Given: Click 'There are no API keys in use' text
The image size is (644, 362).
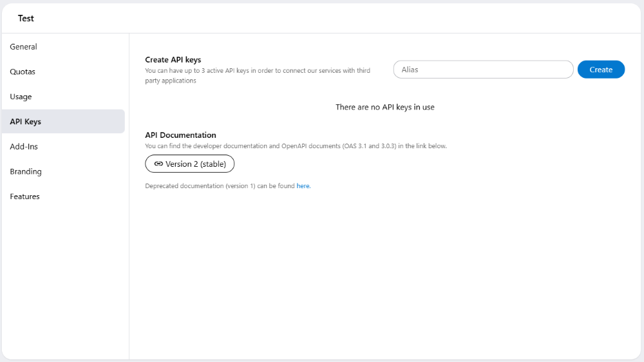Looking at the screenshot, I should (x=385, y=107).
